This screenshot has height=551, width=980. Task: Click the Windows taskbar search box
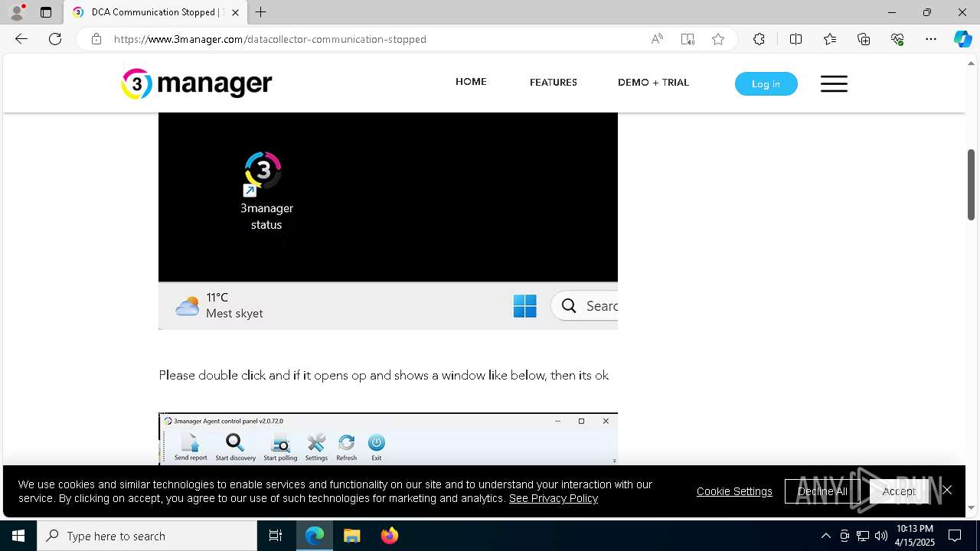coord(147,536)
